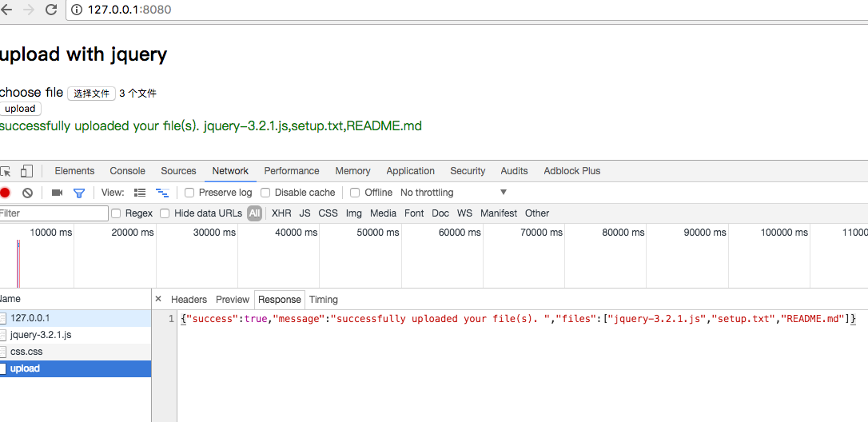Enable the Regex checkbox
Viewport: 868px width, 422px height.
coord(116,213)
